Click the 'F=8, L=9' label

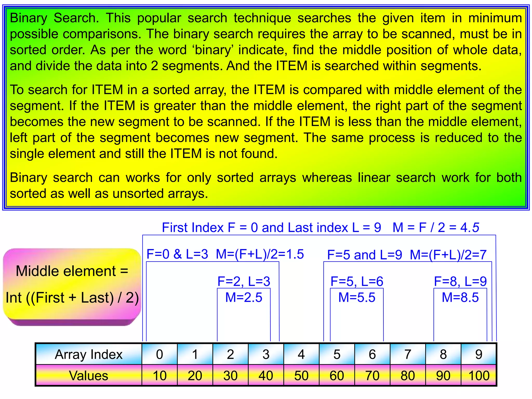pyautogui.click(x=461, y=281)
